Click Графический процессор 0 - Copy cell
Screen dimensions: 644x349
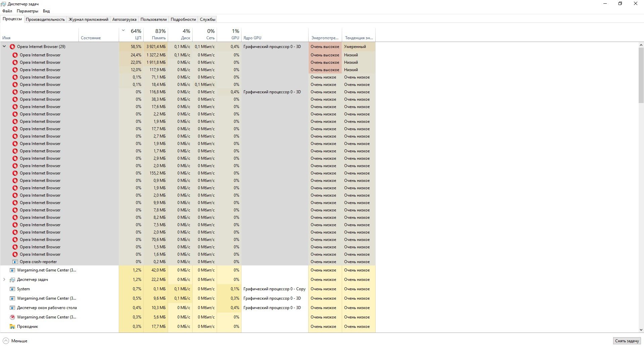click(274, 289)
